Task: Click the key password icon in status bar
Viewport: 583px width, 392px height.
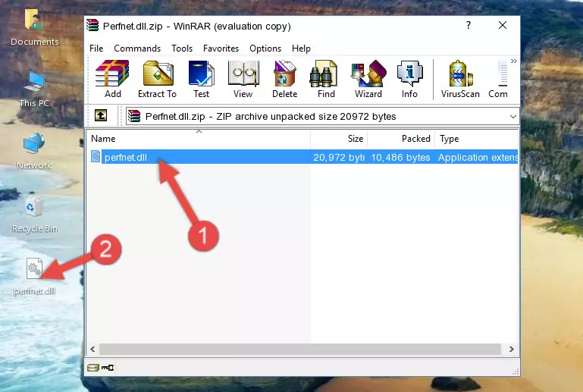Action: pos(108,368)
